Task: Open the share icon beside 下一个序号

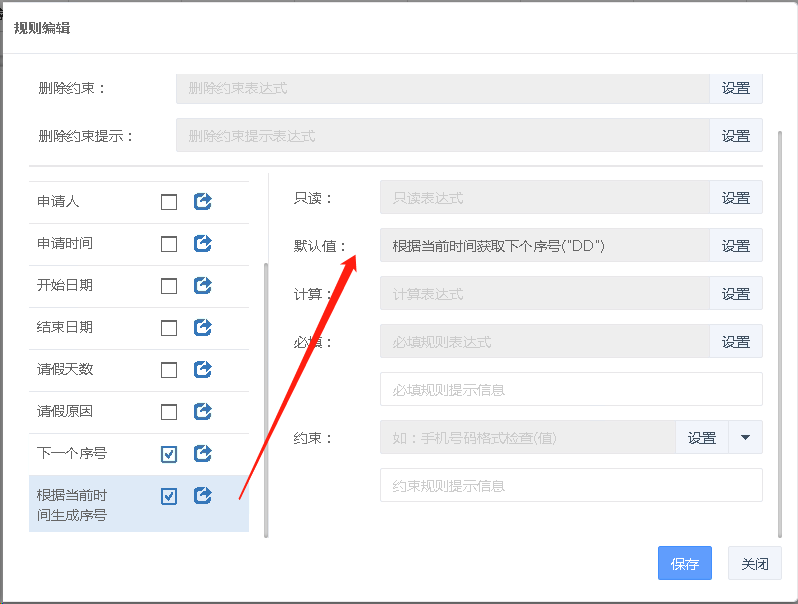Action: (x=202, y=454)
